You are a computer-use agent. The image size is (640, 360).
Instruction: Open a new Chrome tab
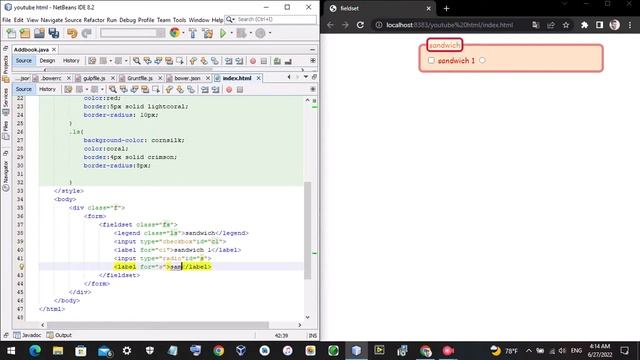(446, 8)
